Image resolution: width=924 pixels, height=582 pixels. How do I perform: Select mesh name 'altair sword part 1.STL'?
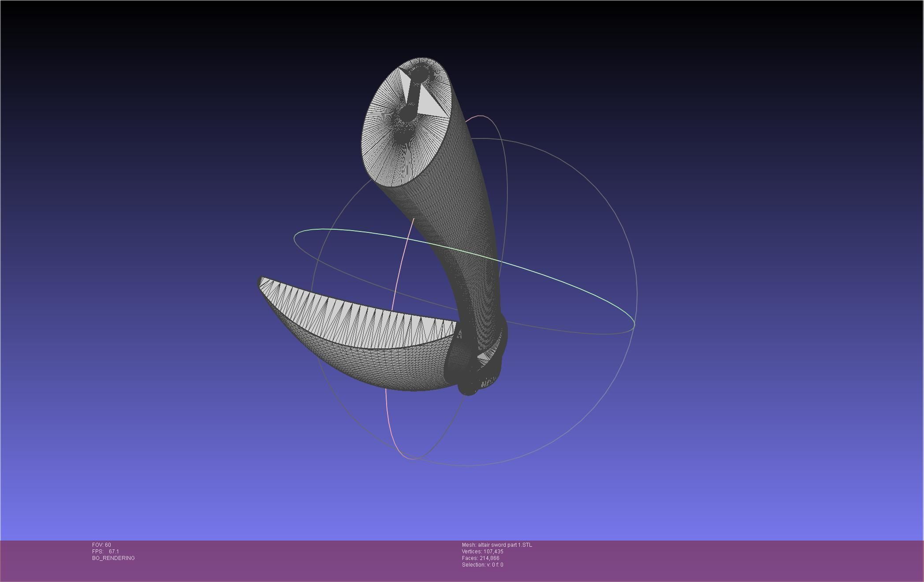(x=505, y=545)
